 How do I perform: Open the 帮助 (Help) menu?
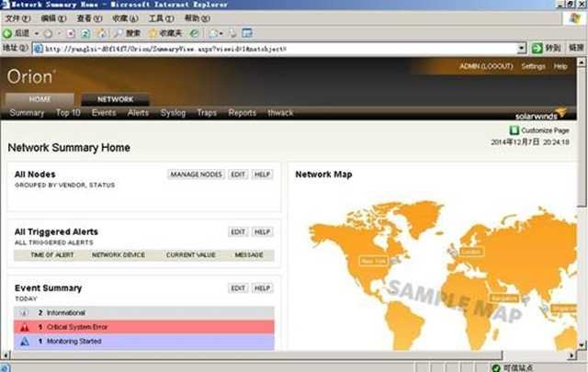[x=198, y=18]
